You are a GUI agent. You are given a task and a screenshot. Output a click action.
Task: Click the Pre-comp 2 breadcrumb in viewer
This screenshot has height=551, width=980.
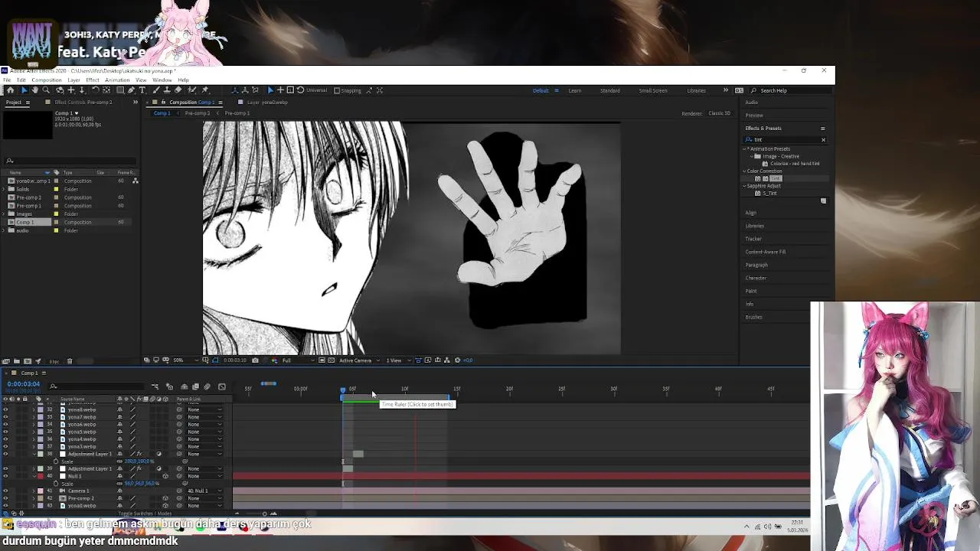coord(197,113)
